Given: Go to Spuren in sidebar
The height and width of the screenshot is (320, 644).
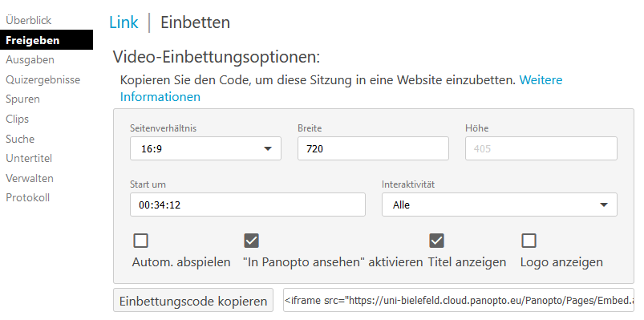Looking at the screenshot, I should pyautogui.click(x=22, y=99).
